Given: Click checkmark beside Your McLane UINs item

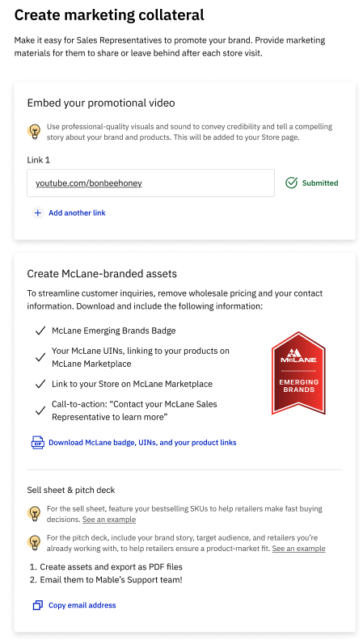Looking at the screenshot, I should coord(40,357).
